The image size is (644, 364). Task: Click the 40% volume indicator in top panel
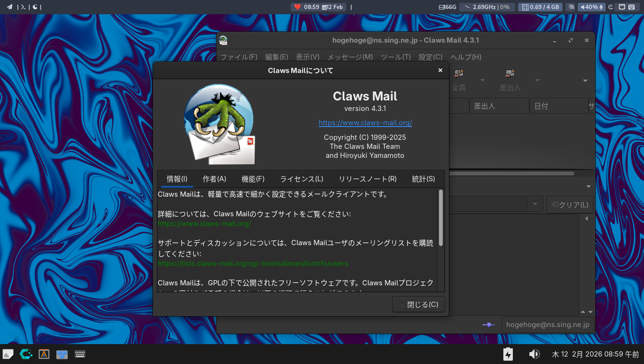pyautogui.click(x=589, y=7)
